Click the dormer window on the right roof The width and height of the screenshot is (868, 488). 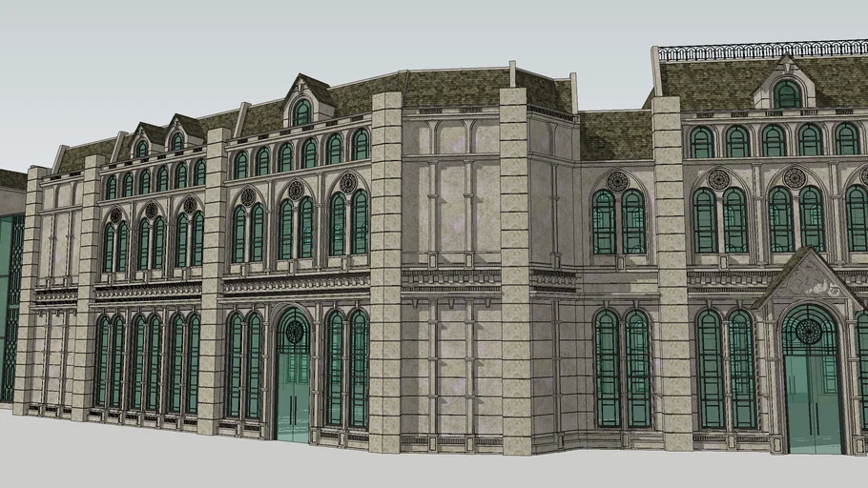pyautogui.click(x=787, y=92)
